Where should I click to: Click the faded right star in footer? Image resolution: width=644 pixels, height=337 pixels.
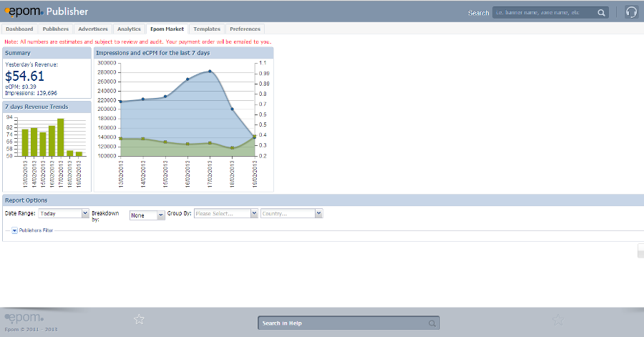click(x=558, y=320)
